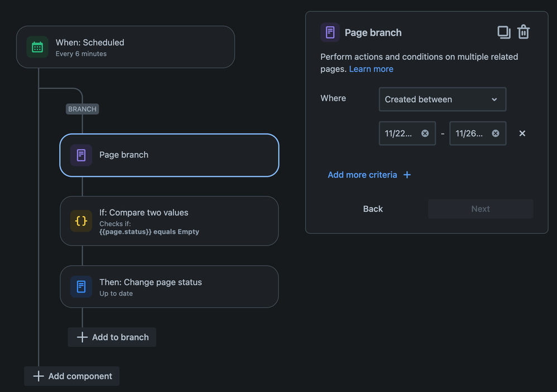The width and height of the screenshot is (557, 392).
Task: Select the Then: Change page status step
Action: pyautogui.click(x=179, y=287)
